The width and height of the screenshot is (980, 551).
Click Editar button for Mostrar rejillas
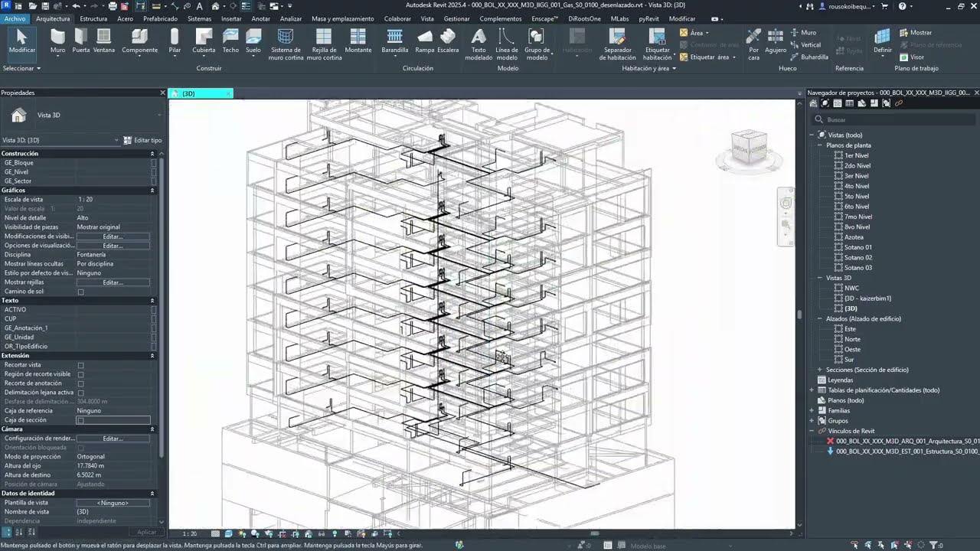tap(113, 282)
